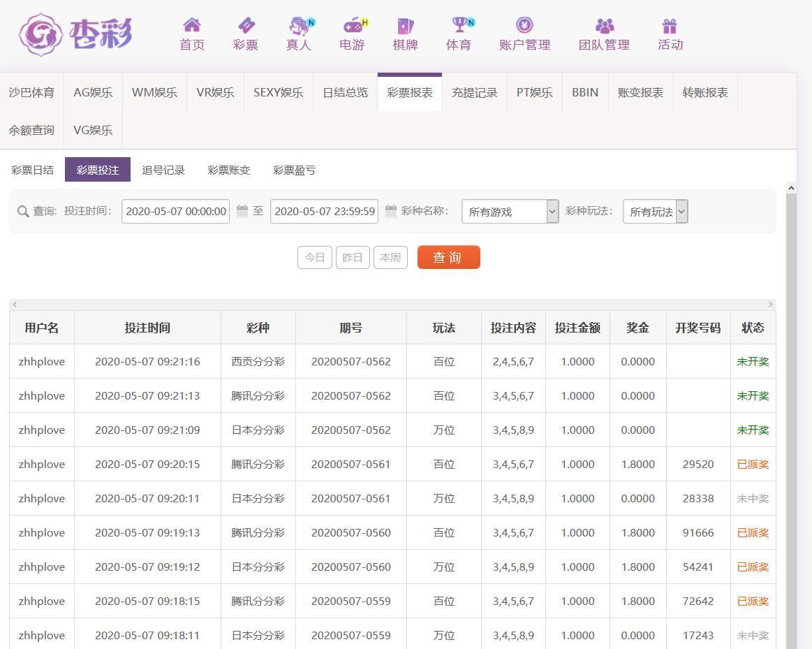The width and height of the screenshot is (812, 649).
Task: Open the 真人 live casino icon
Action: [x=299, y=26]
